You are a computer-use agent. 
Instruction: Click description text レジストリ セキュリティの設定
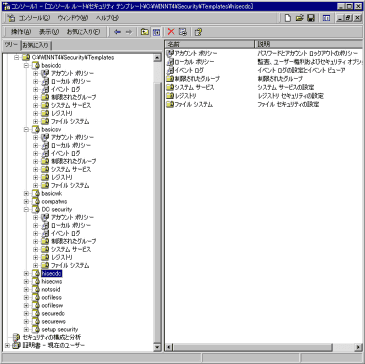[290, 96]
